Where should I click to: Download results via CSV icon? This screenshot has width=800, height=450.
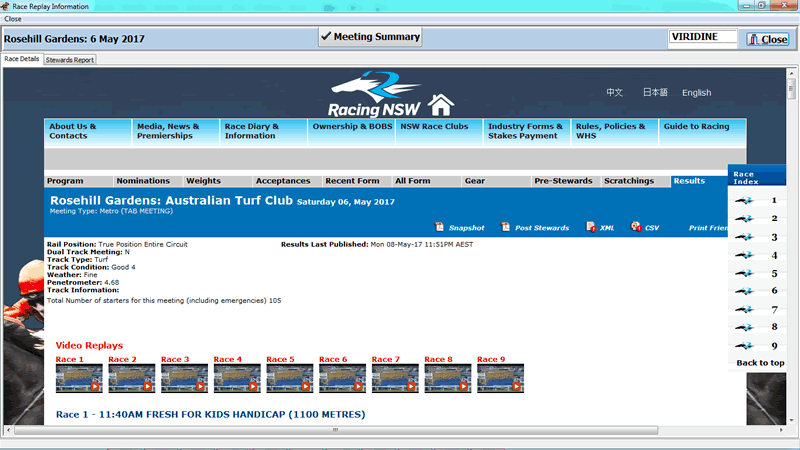pos(636,227)
